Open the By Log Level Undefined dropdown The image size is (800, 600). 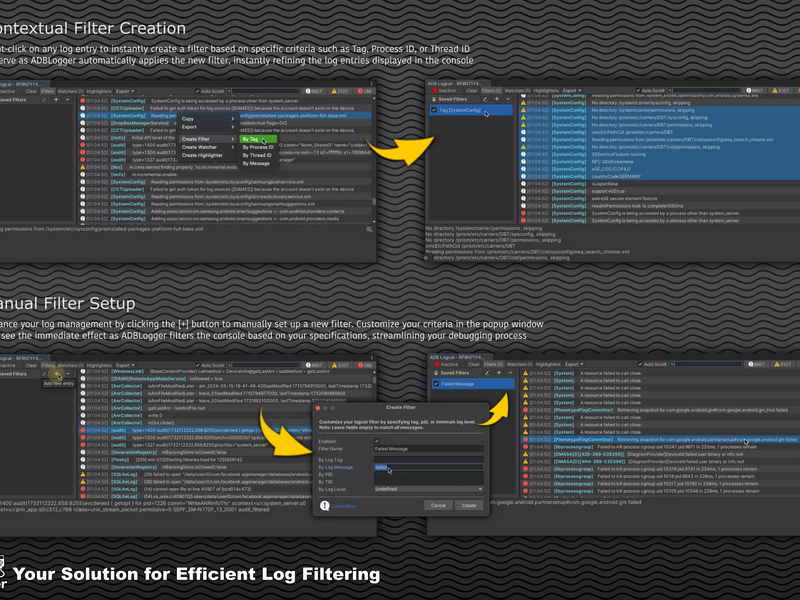pos(429,489)
